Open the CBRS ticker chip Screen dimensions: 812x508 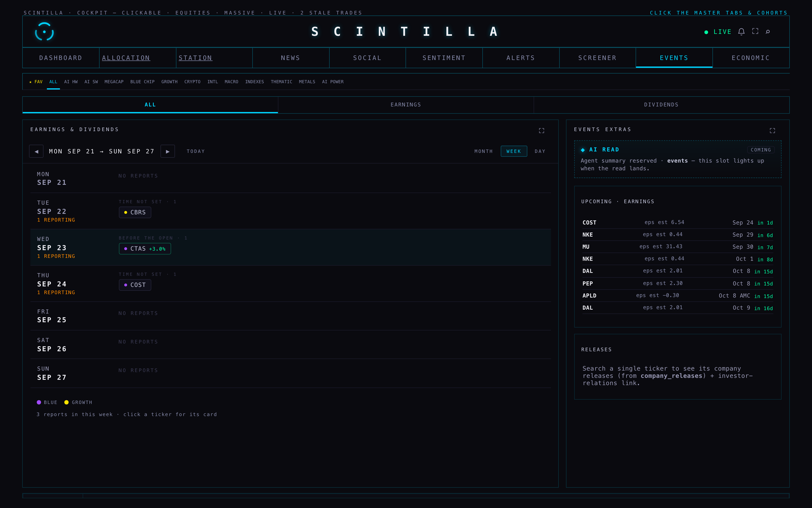point(135,212)
